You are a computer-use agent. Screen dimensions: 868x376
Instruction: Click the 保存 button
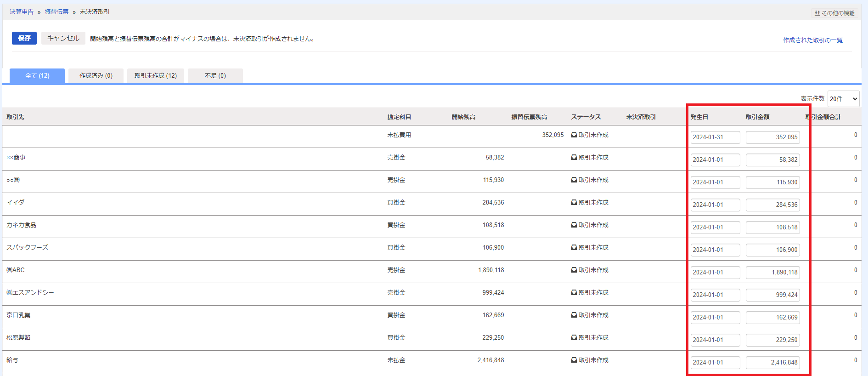(24, 38)
